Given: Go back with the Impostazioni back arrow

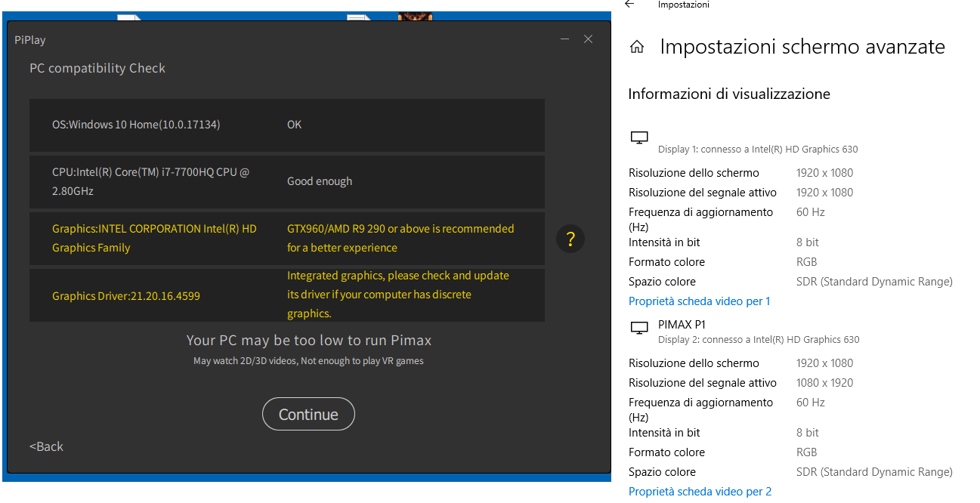Looking at the screenshot, I should pyautogui.click(x=629, y=5).
